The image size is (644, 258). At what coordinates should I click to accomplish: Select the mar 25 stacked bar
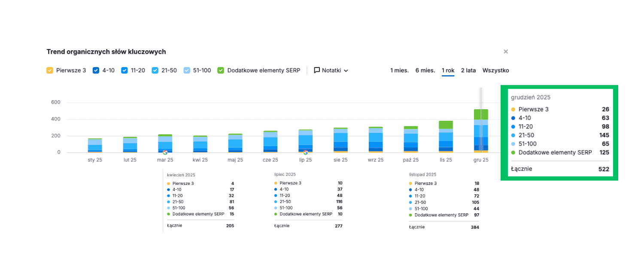[165, 143]
